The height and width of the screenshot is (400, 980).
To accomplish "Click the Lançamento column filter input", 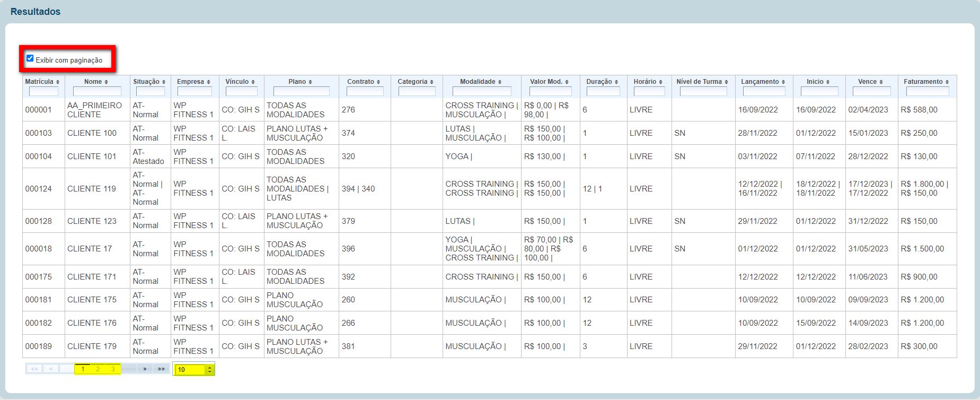I will (x=764, y=92).
